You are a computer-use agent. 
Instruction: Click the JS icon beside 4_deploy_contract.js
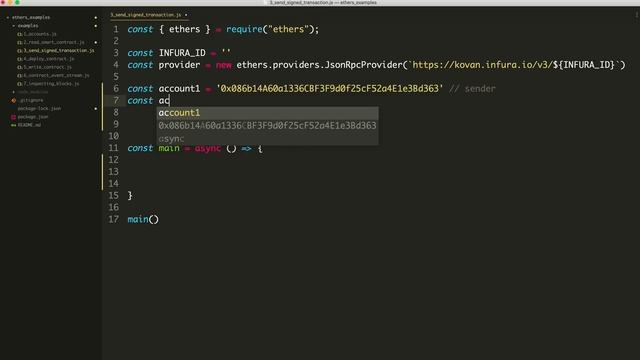pyautogui.click(x=20, y=59)
